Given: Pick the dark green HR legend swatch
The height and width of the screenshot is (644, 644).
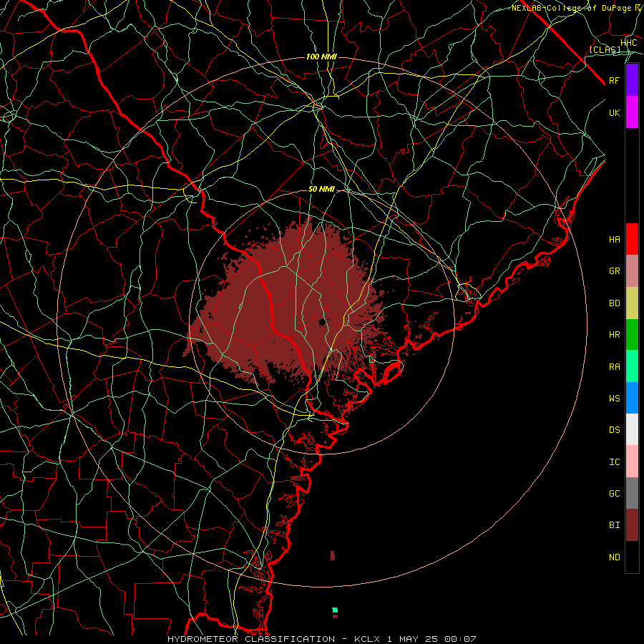Looking at the screenshot, I should [632, 335].
